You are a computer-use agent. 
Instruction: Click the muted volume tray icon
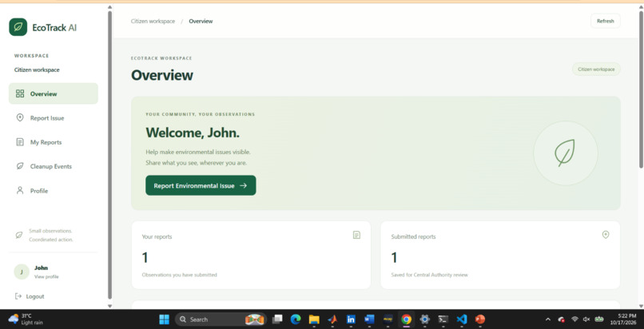[586, 319]
